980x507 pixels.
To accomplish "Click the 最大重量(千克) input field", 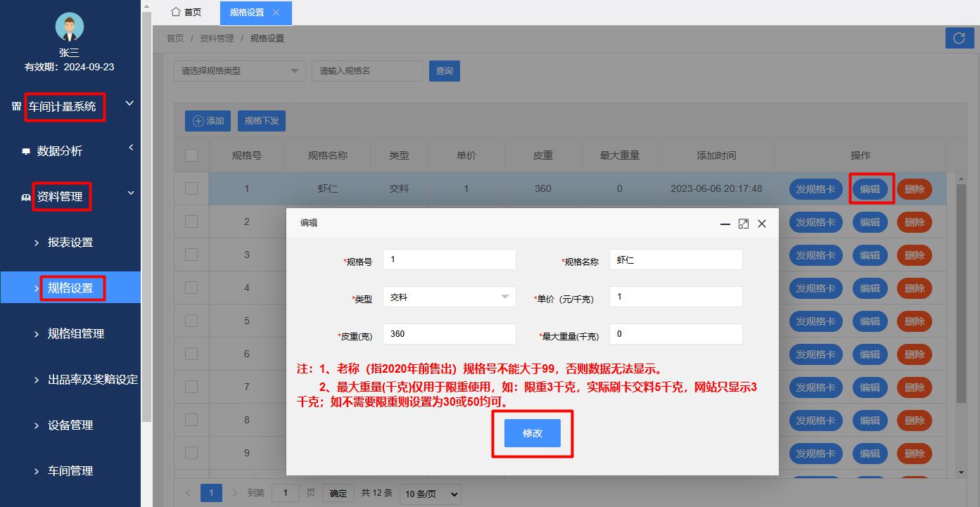I will 676,334.
